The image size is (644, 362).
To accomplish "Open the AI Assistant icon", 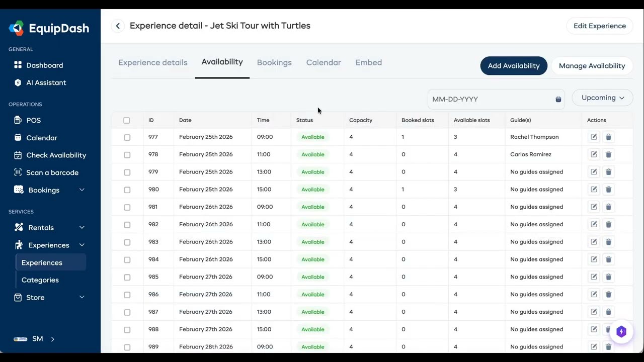I will (18, 82).
